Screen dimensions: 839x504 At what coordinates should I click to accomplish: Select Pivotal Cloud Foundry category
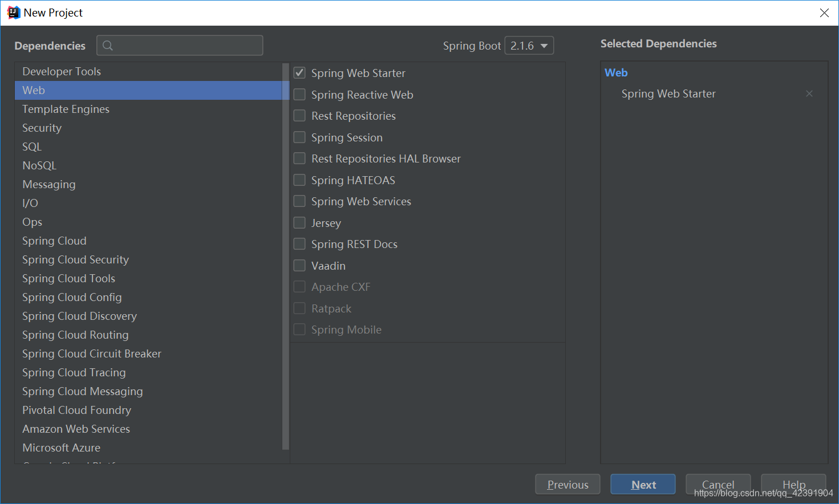pyautogui.click(x=148, y=410)
